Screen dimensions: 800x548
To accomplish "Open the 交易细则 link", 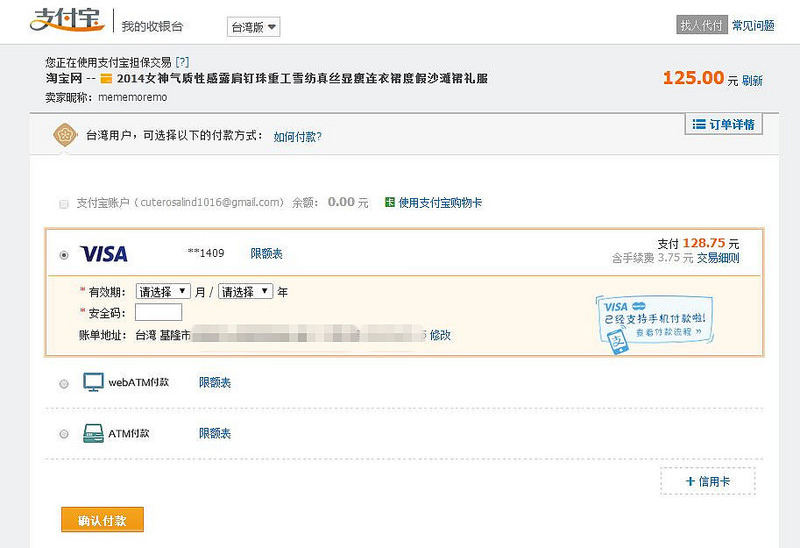I will click(x=718, y=258).
